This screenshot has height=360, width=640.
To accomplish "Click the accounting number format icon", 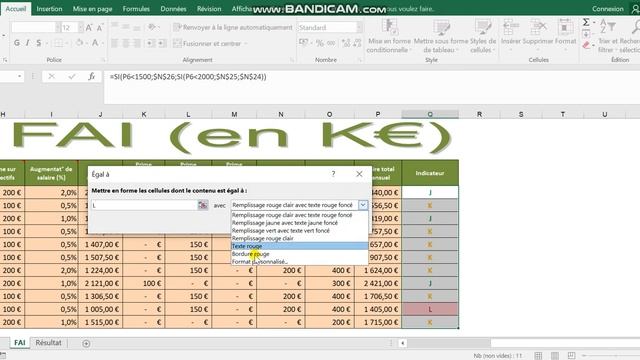I will click(304, 42).
